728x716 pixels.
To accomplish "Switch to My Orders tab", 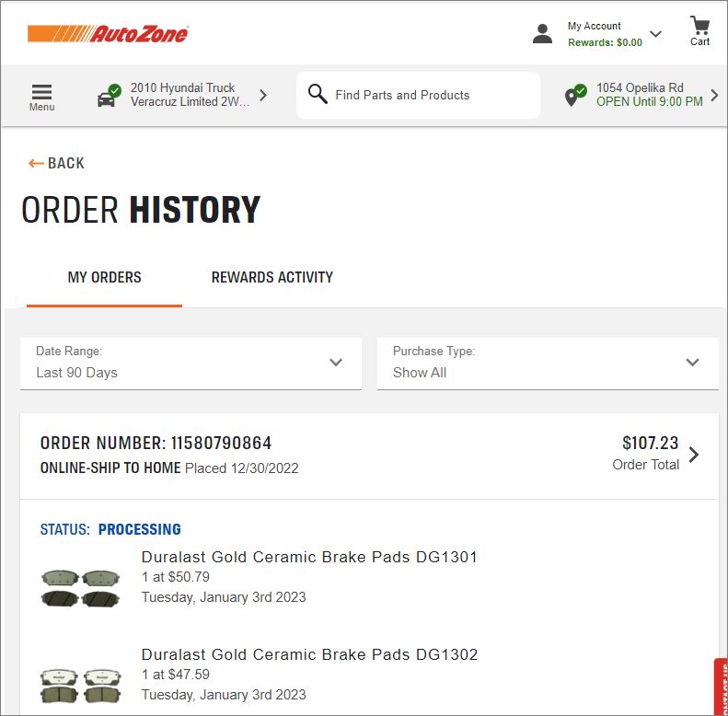I will (x=105, y=277).
